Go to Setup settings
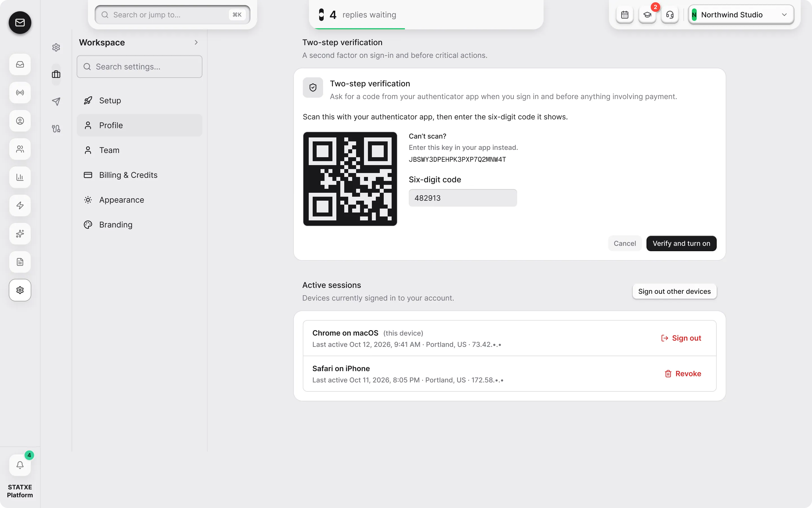The image size is (812, 508). tap(139, 100)
